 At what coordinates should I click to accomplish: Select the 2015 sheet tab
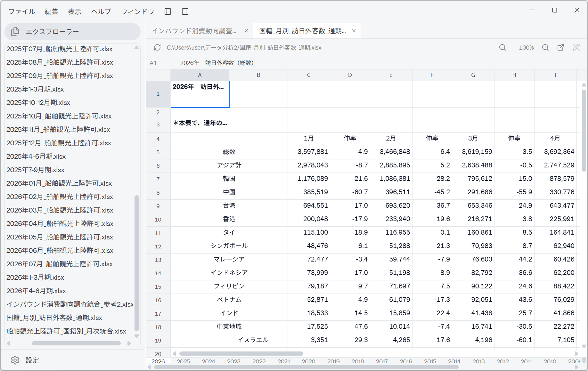(x=430, y=361)
